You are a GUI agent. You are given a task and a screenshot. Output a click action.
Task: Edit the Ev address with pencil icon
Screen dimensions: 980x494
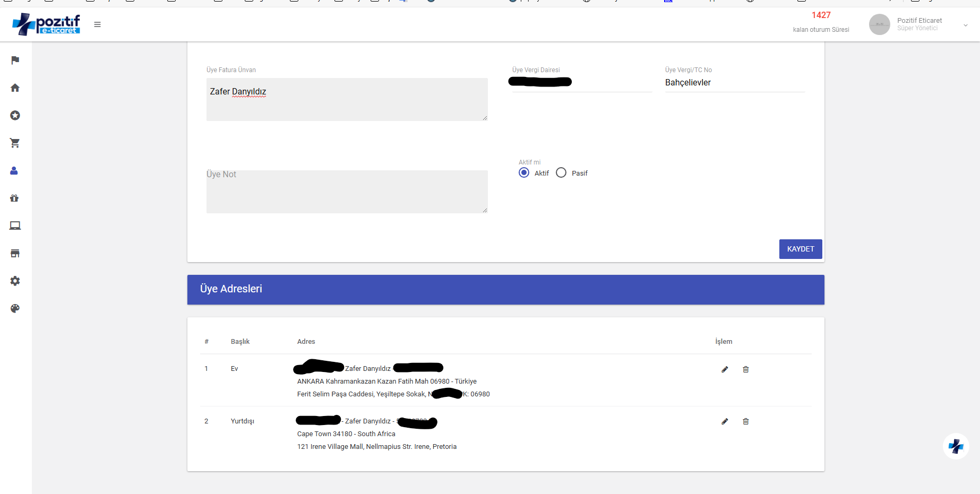coord(725,369)
